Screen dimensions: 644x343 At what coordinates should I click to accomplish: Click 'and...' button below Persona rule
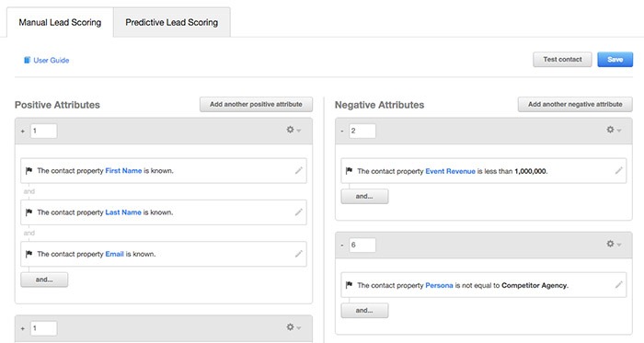tap(364, 310)
